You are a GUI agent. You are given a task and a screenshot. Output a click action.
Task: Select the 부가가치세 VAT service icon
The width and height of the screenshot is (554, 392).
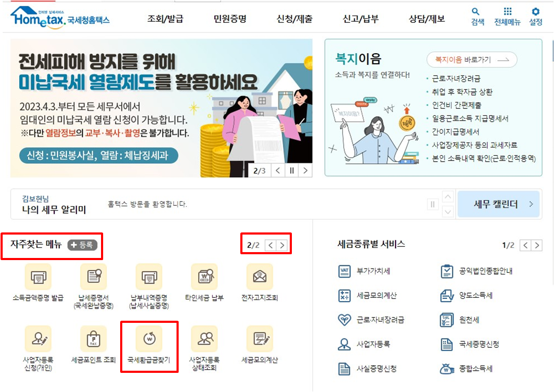[366, 271]
